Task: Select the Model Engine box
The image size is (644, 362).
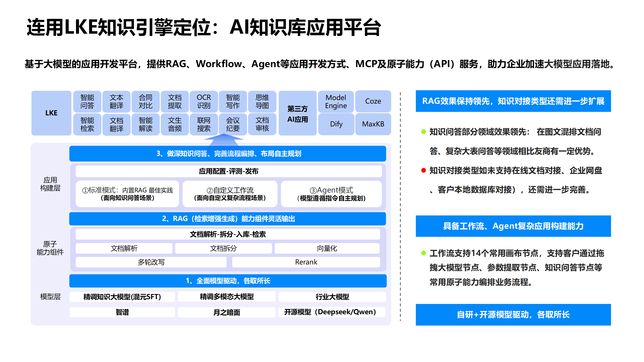Action: [x=336, y=102]
